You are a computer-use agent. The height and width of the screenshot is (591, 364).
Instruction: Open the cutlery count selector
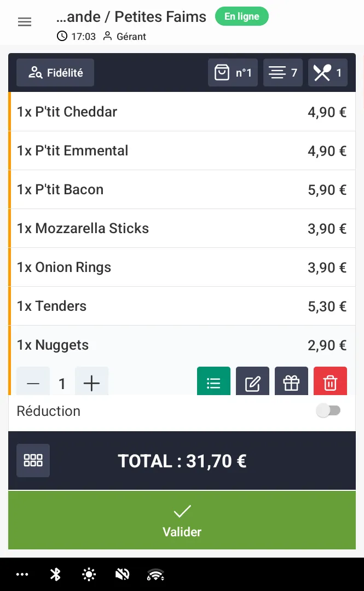(x=327, y=73)
